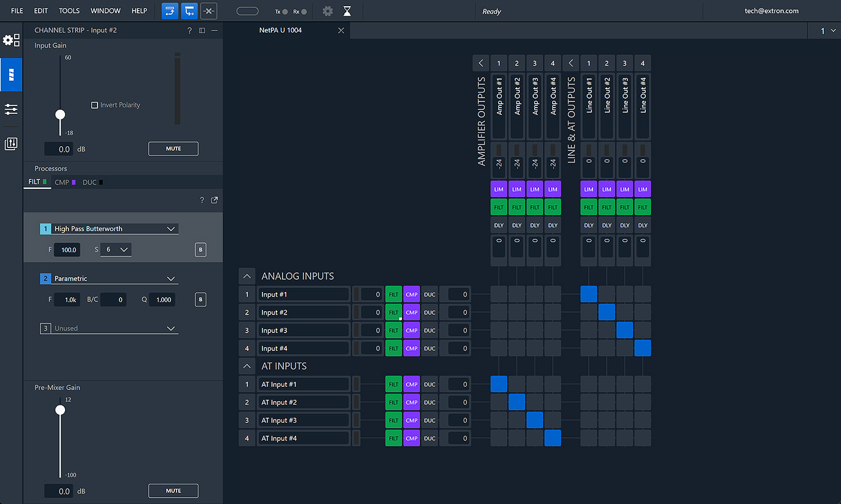Open CMP block for AT Input #3

point(412,420)
